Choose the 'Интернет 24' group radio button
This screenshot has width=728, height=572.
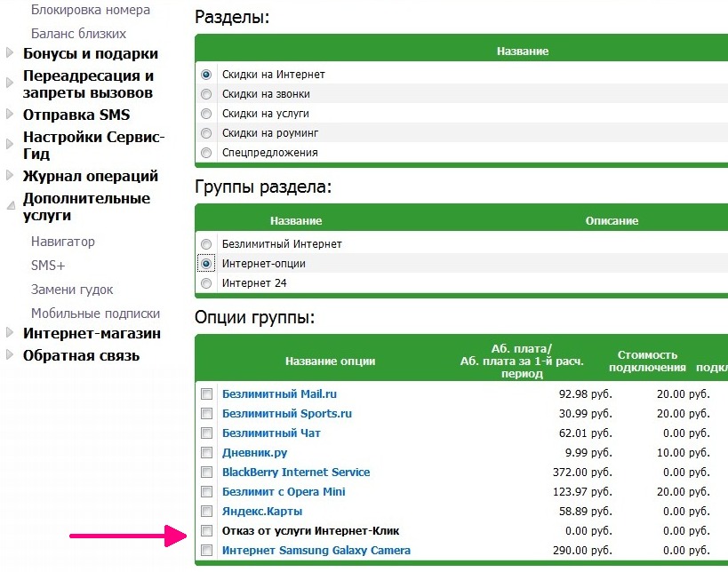(x=206, y=283)
